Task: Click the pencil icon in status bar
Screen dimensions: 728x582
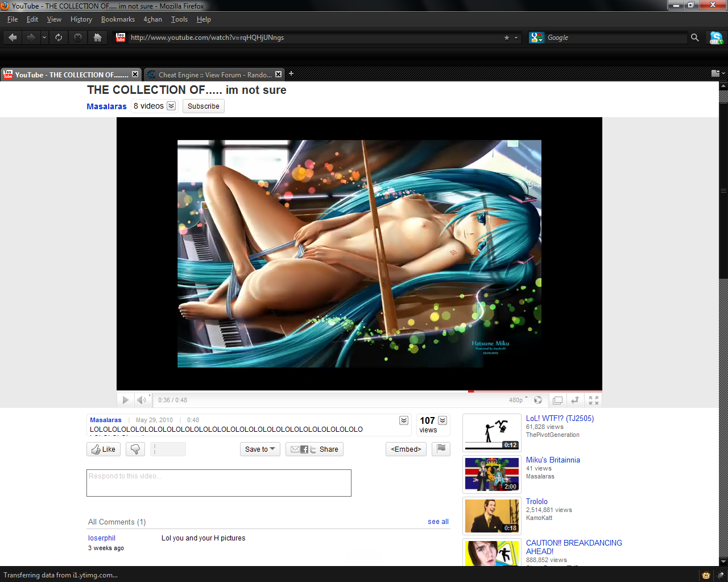Action: click(721, 575)
